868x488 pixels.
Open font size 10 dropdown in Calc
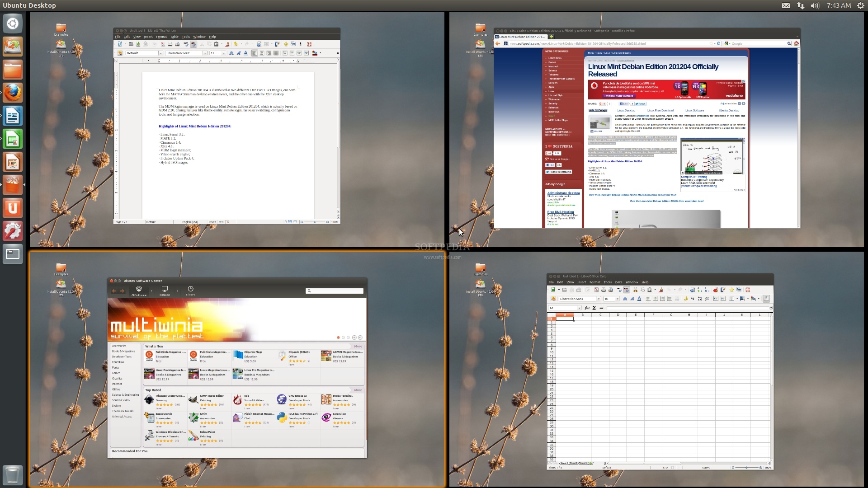coord(618,299)
